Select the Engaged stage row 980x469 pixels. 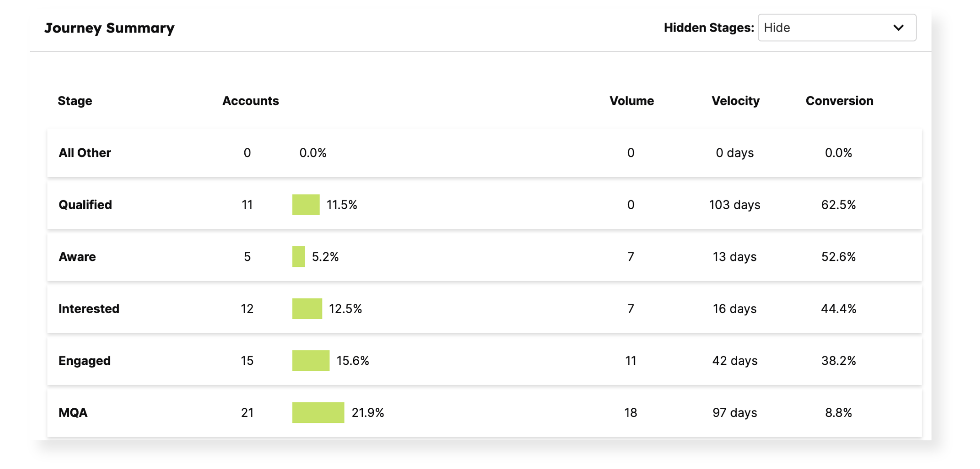click(85, 361)
